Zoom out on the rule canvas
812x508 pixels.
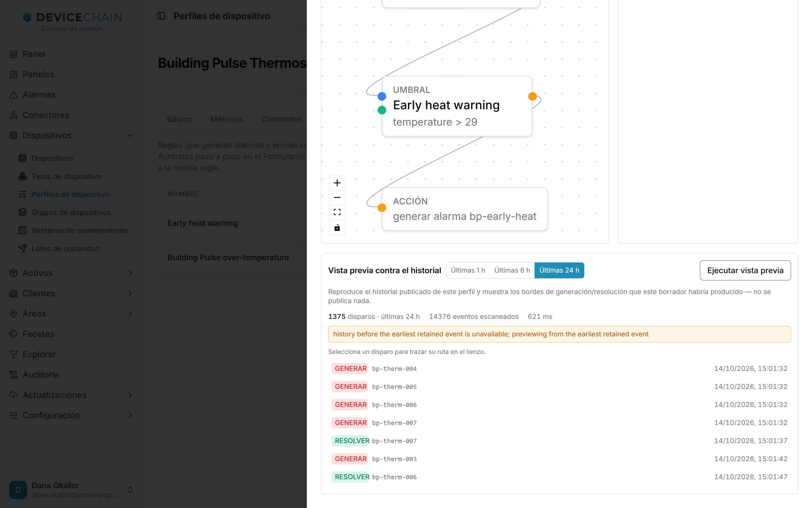tap(337, 198)
